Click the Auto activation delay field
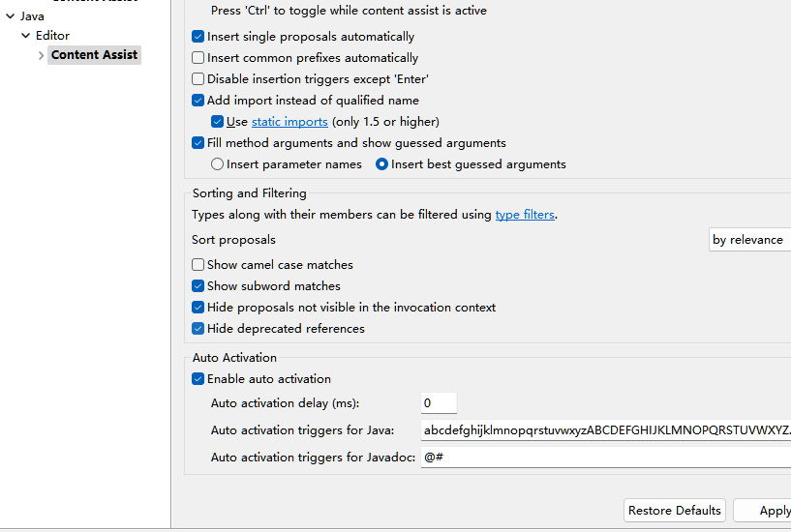The height and width of the screenshot is (532, 791). (x=439, y=403)
